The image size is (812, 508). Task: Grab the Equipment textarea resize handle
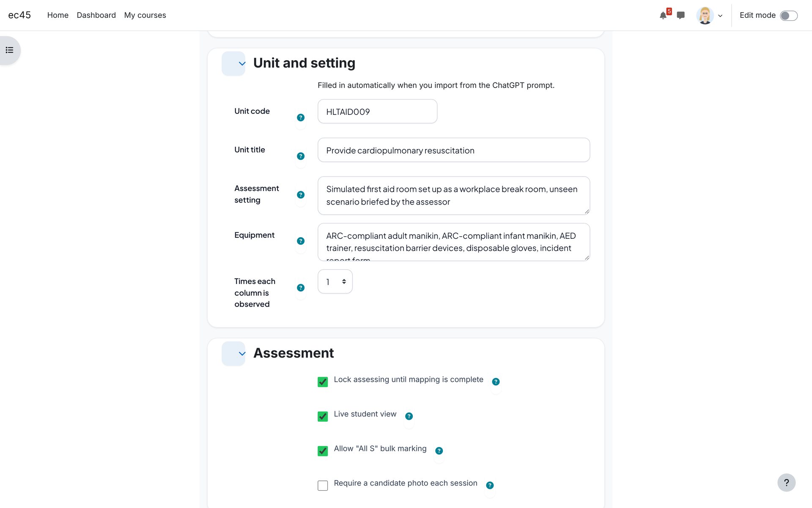click(x=587, y=257)
